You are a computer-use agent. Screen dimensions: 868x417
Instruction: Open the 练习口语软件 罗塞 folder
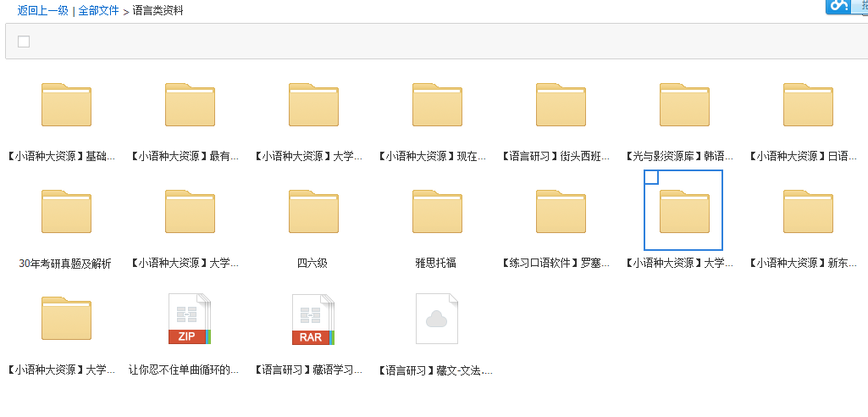(561, 212)
